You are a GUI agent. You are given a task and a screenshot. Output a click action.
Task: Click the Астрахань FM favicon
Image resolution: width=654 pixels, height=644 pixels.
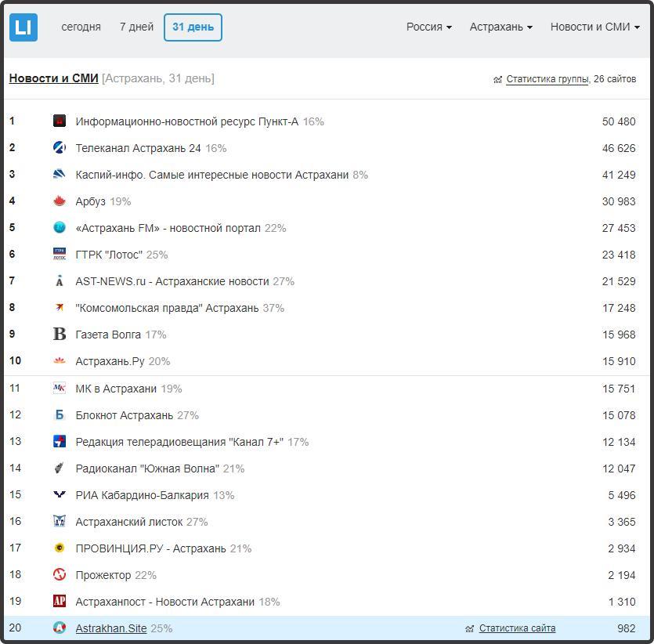pos(60,228)
